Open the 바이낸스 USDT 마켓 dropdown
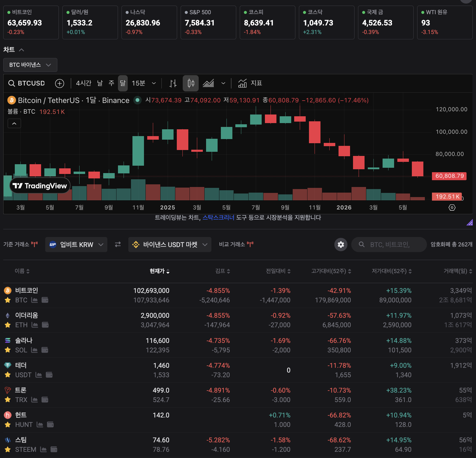 point(170,244)
